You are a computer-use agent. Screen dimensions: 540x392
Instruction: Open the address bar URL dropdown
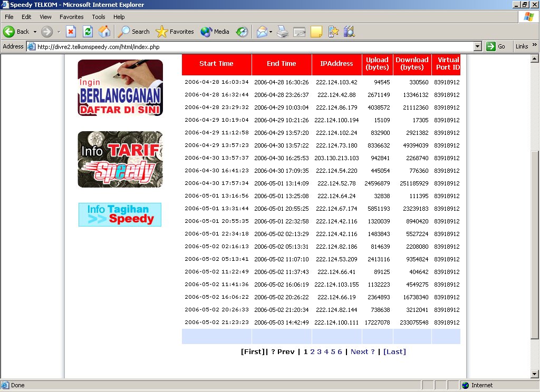478,46
